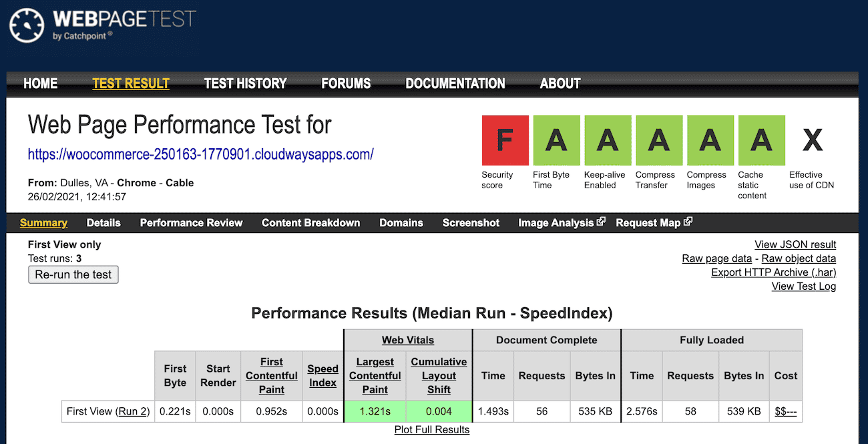Click First Contentful Paint column header link
This screenshot has height=444, width=868.
coord(272,376)
